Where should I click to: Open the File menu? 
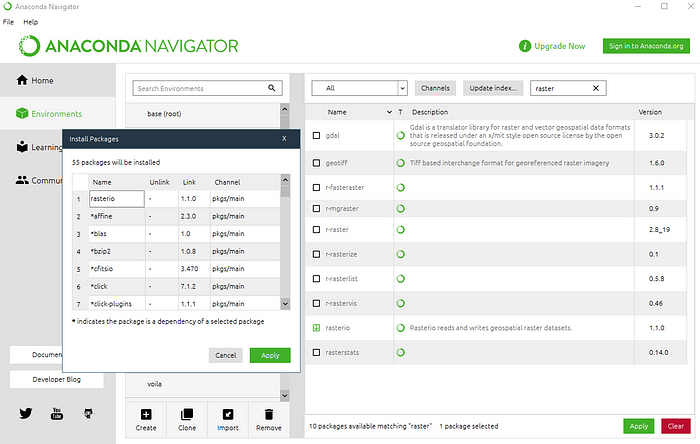coord(8,22)
